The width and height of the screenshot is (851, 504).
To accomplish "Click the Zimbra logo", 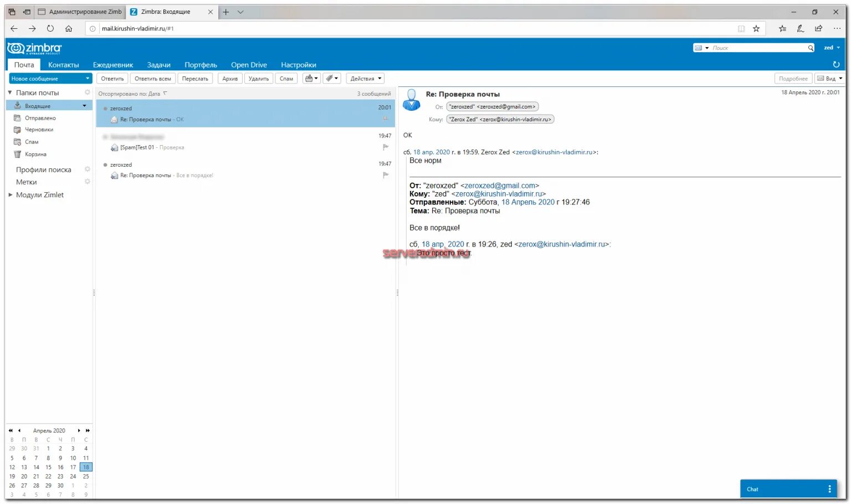I will pyautogui.click(x=34, y=48).
